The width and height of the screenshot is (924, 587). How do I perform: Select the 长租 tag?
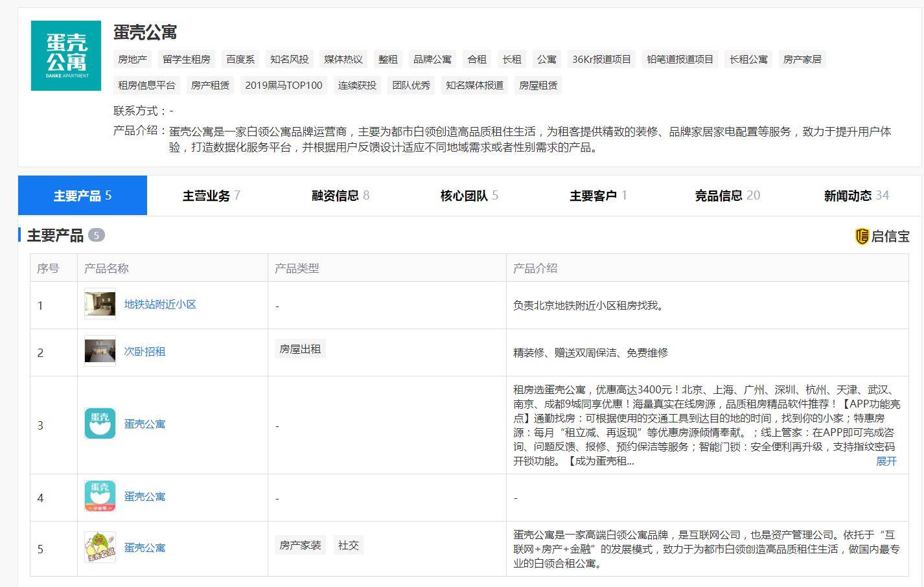(512, 59)
